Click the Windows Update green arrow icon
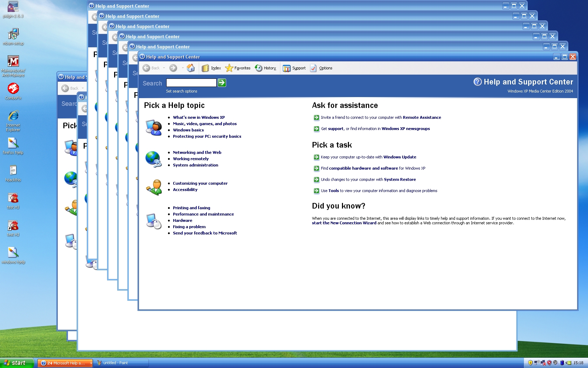This screenshot has width=588, height=368. (316, 157)
